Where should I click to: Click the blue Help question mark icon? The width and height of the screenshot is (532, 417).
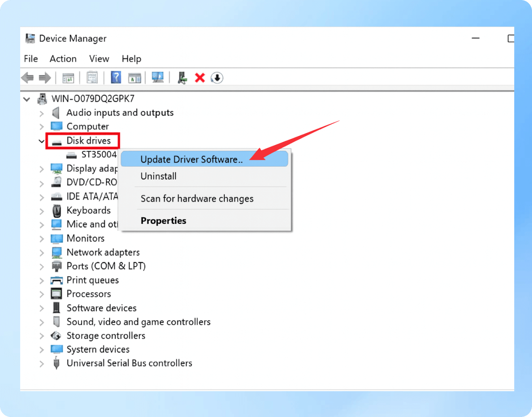click(116, 77)
